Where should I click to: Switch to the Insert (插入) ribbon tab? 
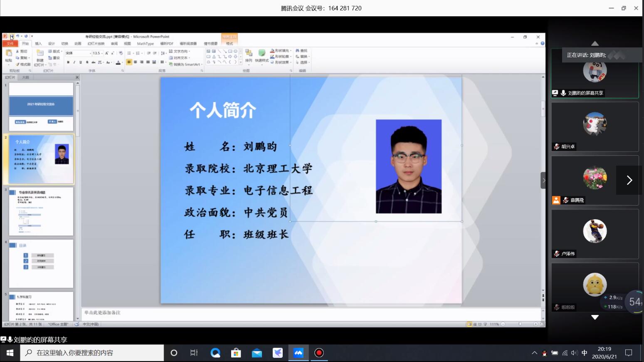point(38,44)
